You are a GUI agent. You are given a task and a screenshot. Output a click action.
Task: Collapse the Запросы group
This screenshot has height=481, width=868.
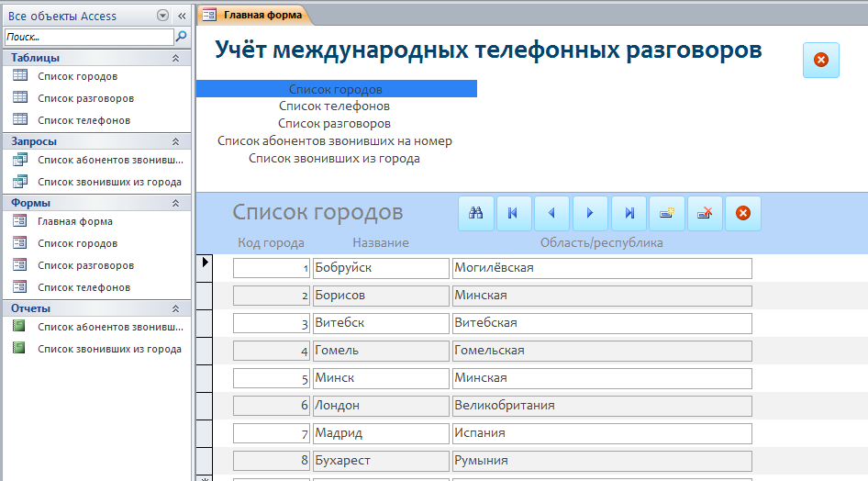175,141
